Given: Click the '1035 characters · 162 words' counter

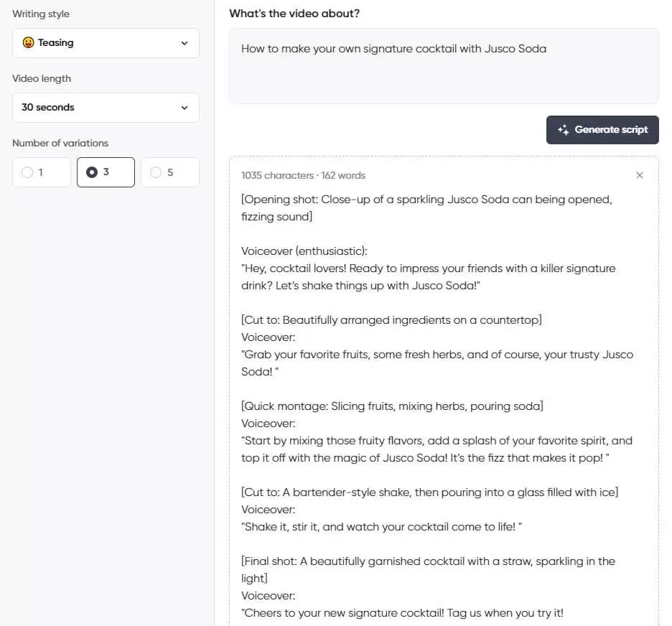Looking at the screenshot, I should (303, 176).
